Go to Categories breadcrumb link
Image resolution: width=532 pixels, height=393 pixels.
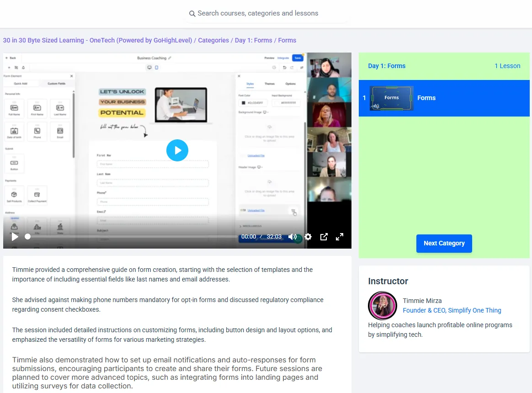213,40
